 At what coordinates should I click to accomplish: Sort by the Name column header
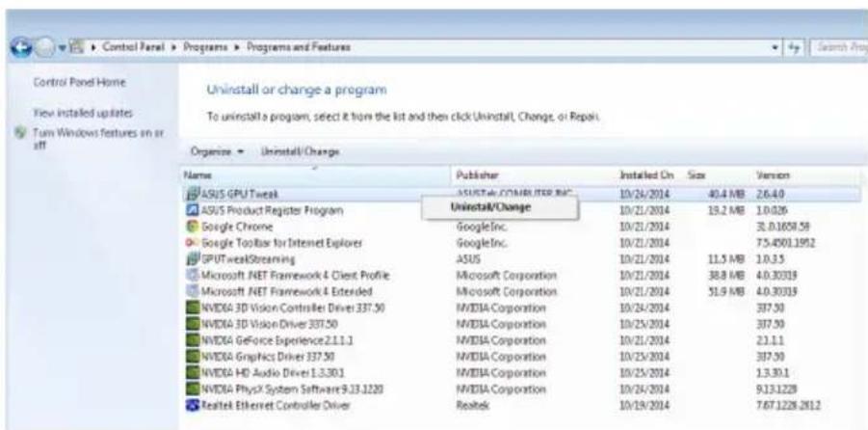pos(316,175)
